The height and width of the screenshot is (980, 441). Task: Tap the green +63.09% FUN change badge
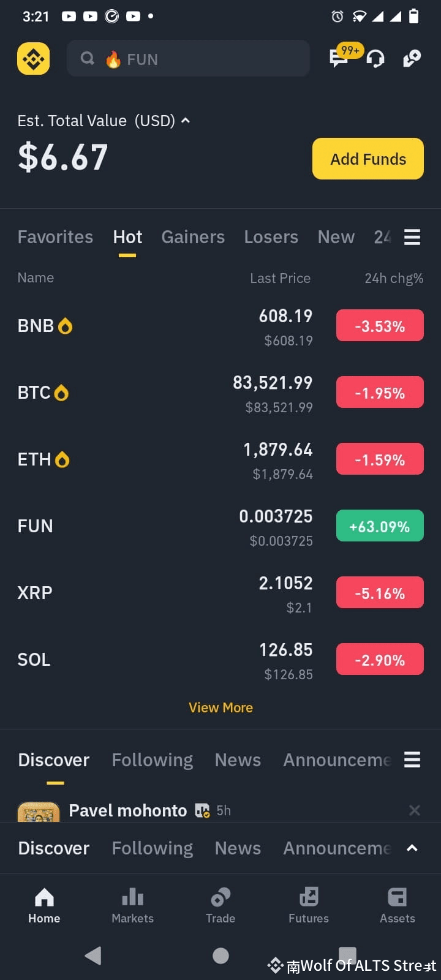tap(380, 526)
